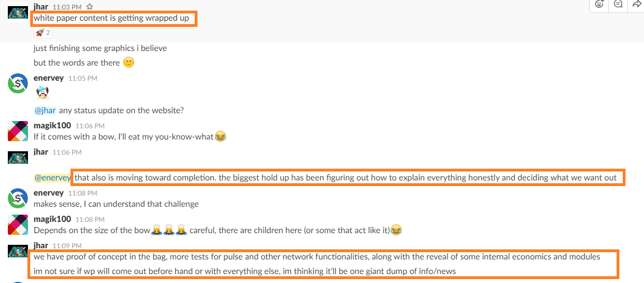Share message using the arrow icon
The image size is (644, 283).
coord(637,4)
